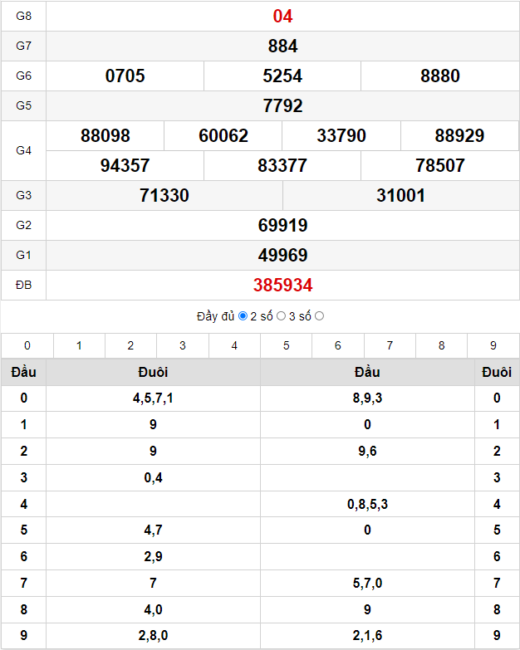The image size is (520, 650).
Task: Filter results by digit 8
Action: (442, 346)
